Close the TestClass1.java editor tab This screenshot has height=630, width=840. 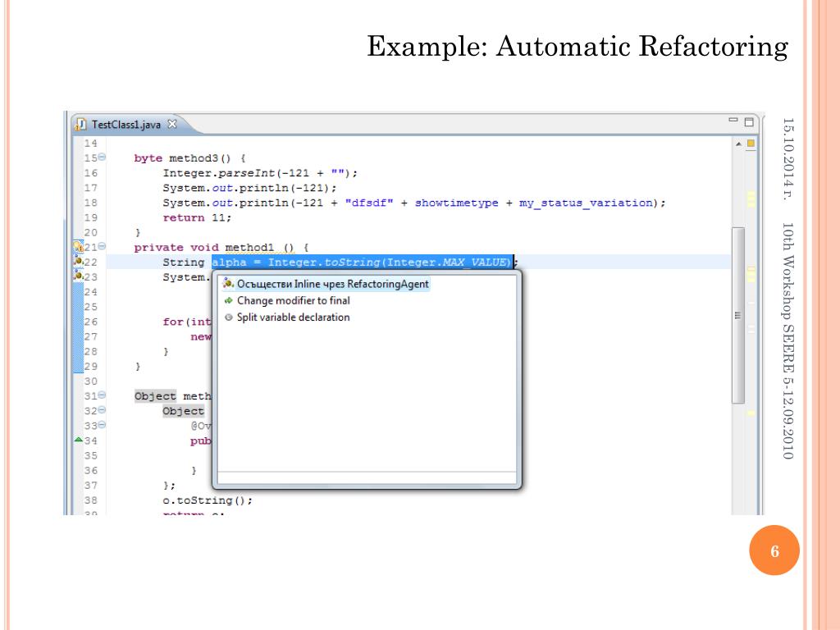tap(172, 125)
